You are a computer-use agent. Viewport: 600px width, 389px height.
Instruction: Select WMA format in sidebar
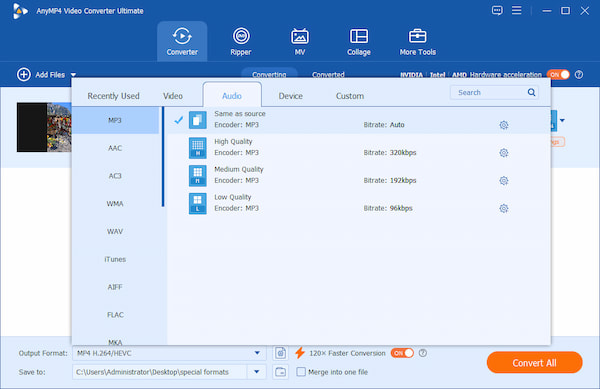click(115, 203)
